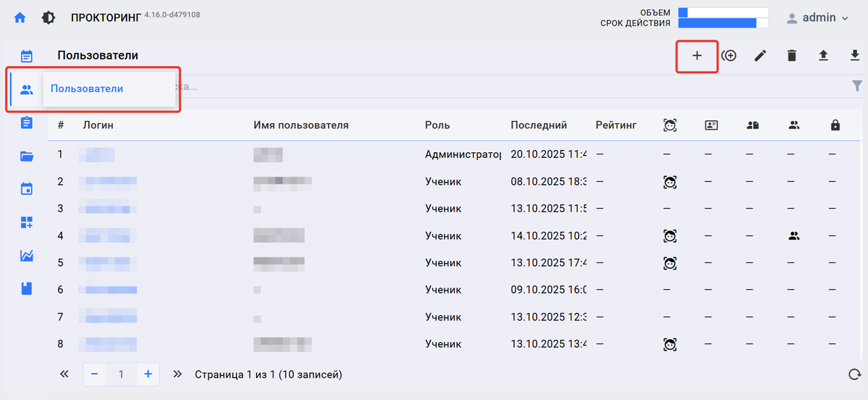Sort by Роль column header
The image size is (868, 400).
(x=437, y=125)
